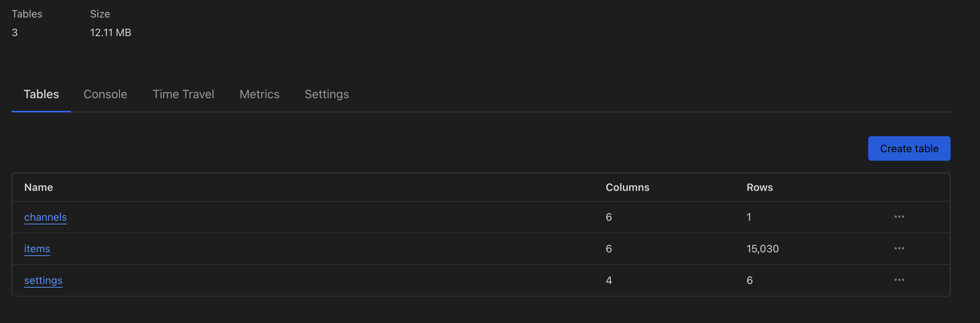This screenshot has height=323, width=980.
Task: Open the Console tab
Action: pyautogui.click(x=106, y=94)
